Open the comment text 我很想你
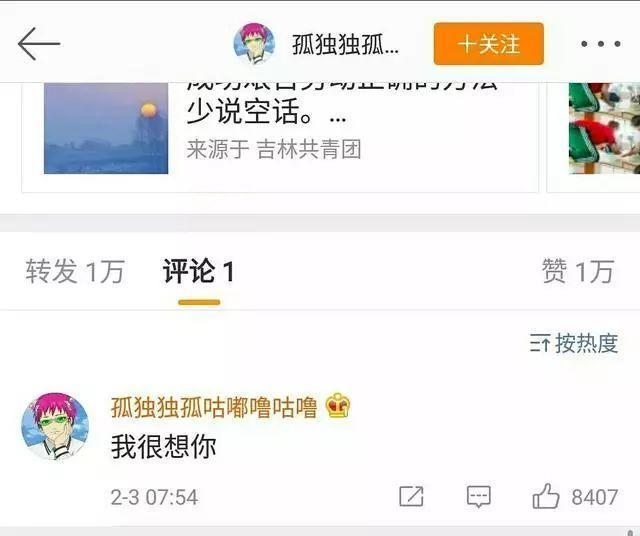Image resolution: width=640 pixels, height=536 pixels. tap(164, 447)
